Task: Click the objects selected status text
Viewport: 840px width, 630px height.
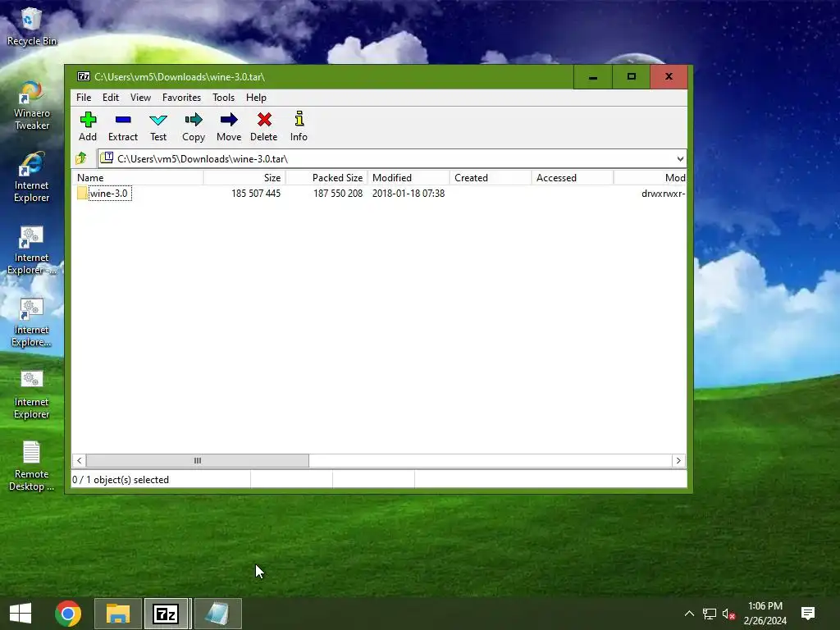Action: (121, 480)
